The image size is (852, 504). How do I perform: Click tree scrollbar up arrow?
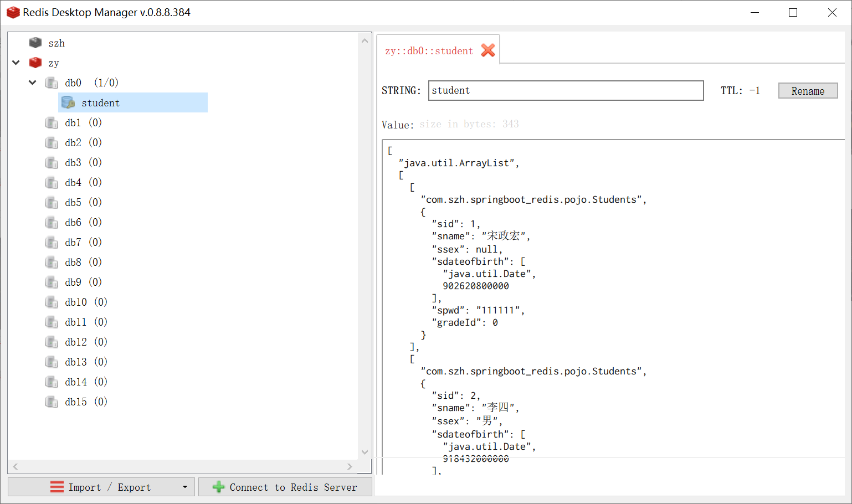tap(365, 41)
